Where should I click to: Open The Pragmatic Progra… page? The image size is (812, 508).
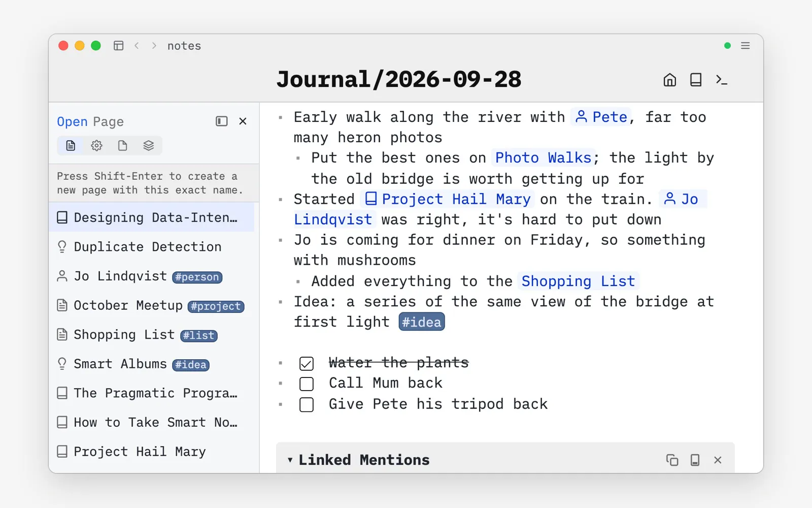151,393
